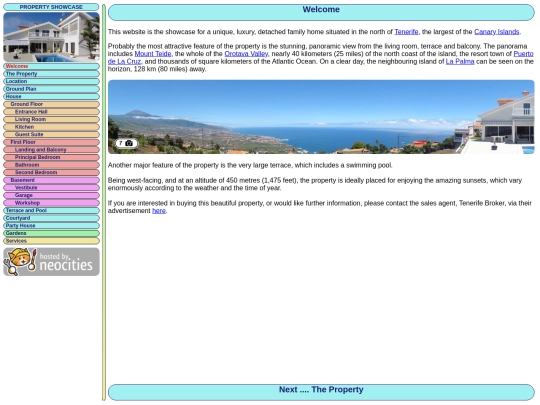The image size is (540, 405).
Task: Select Second Bedroom in sidebar
Action: (51, 172)
